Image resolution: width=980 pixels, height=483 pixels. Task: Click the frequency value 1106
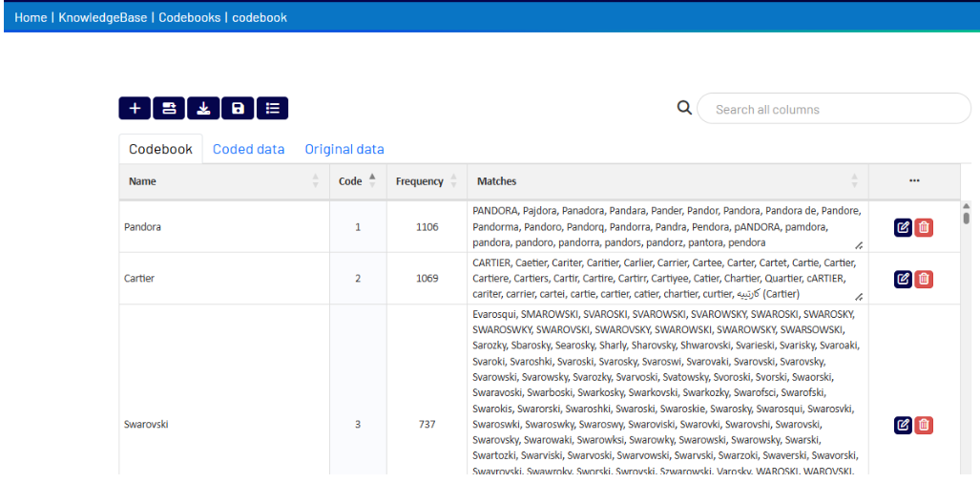click(427, 227)
